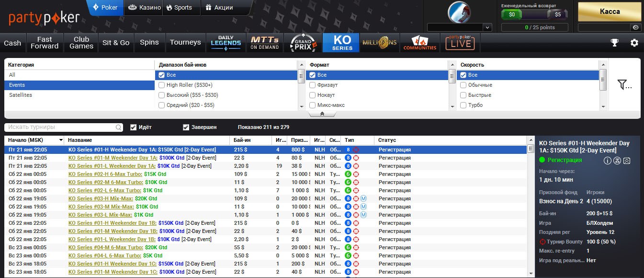Viewport: 644px width, 278px height.
Task: Select Satellites in the category list
Action: pos(21,95)
